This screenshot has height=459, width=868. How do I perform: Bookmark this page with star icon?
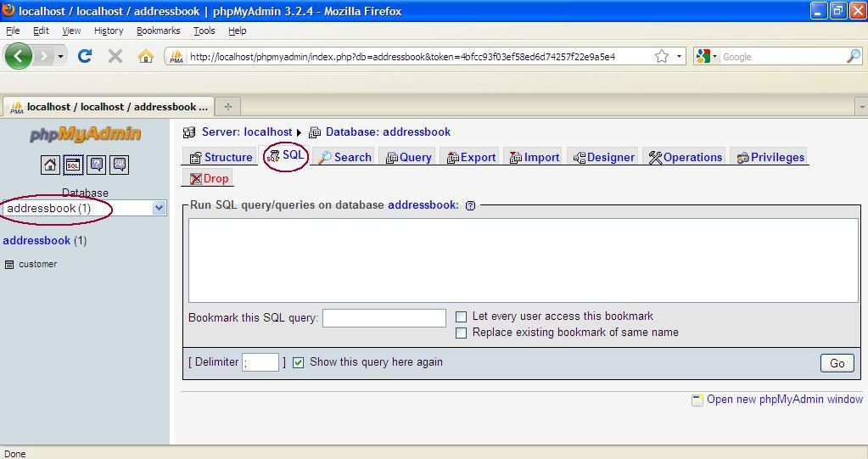click(x=662, y=57)
